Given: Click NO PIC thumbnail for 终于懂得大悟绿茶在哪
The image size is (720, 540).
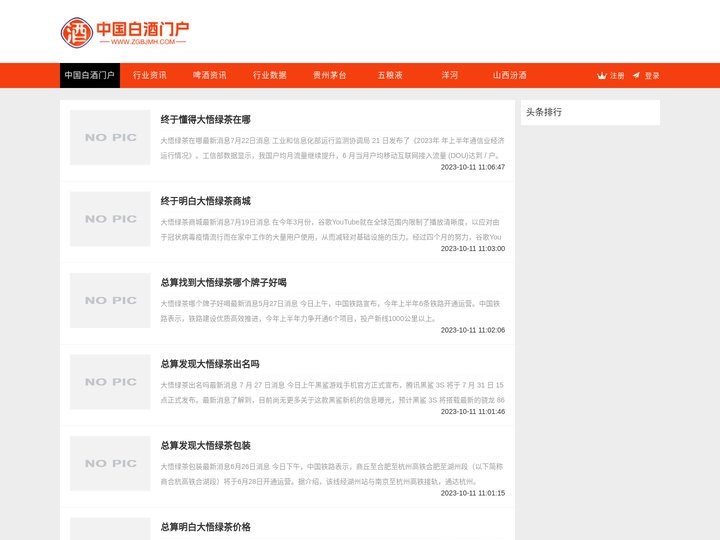Looking at the screenshot, I should (x=110, y=137).
